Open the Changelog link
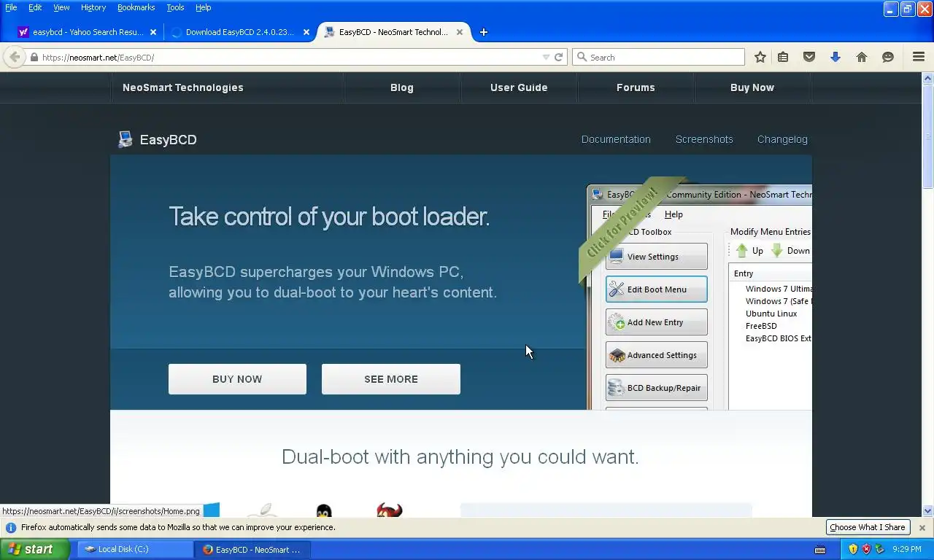 (x=782, y=139)
